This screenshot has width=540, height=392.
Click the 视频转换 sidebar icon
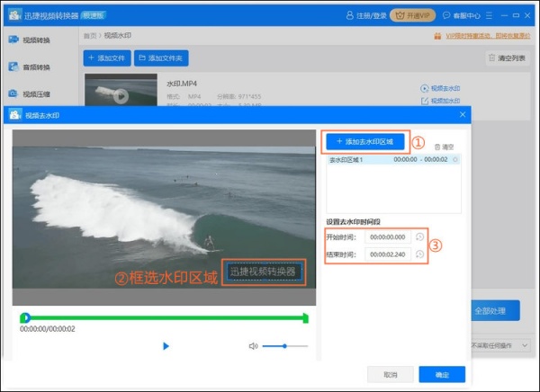coord(13,40)
